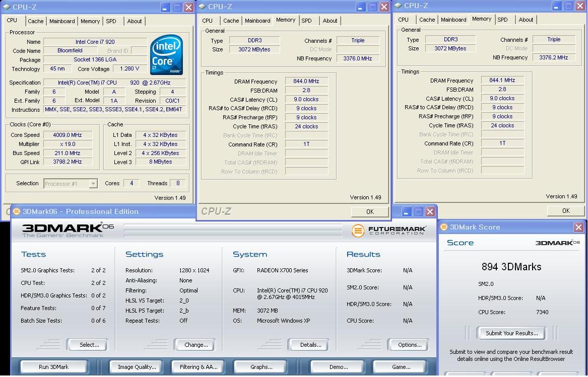588x377 pixels.
Task: Click the title bar icon of the right CPU-Z window
Action: (x=398, y=6)
